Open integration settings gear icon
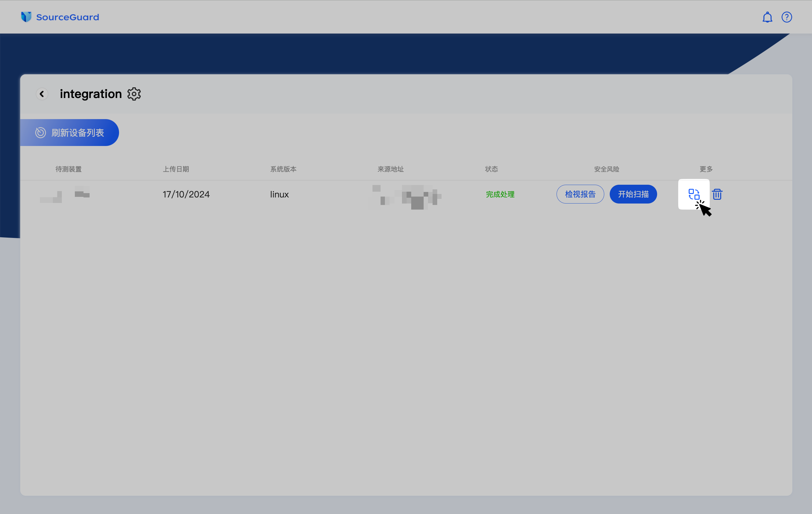This screenshot has height=514, width=812. click(x=134, y=94)
